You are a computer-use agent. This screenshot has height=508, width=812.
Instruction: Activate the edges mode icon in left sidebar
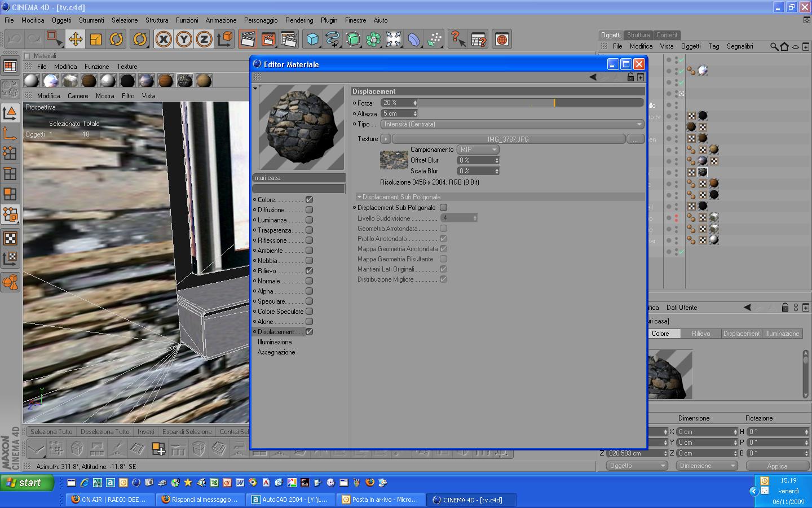click(x=10, y=173)
